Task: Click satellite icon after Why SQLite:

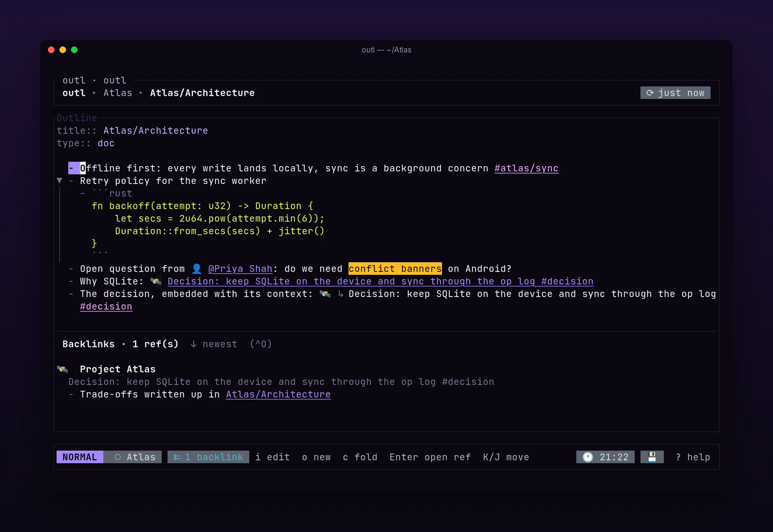Action: point(155,281)
